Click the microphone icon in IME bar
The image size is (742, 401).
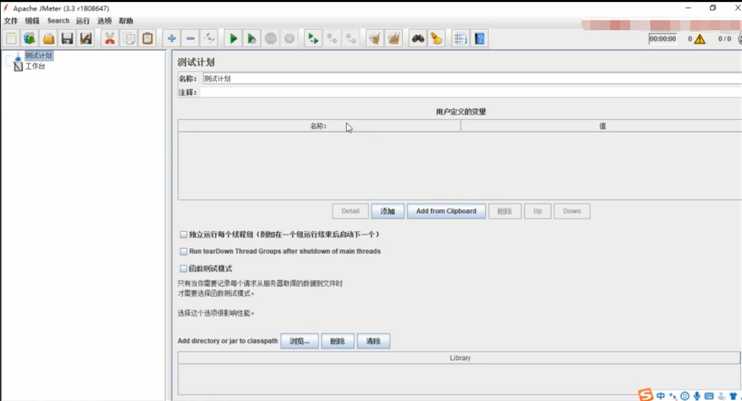697,396
